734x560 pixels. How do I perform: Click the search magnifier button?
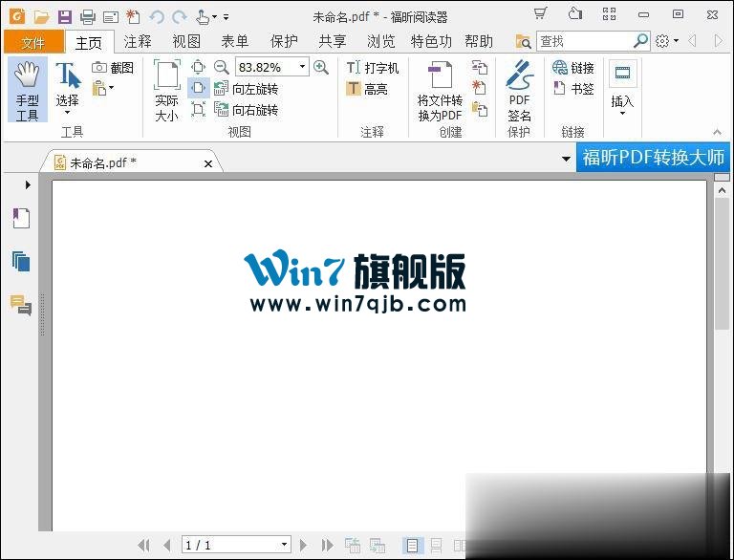coord(641,41)
